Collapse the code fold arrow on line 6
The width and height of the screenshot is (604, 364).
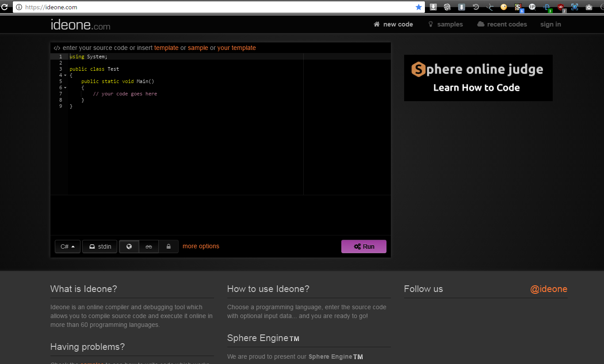65,88
